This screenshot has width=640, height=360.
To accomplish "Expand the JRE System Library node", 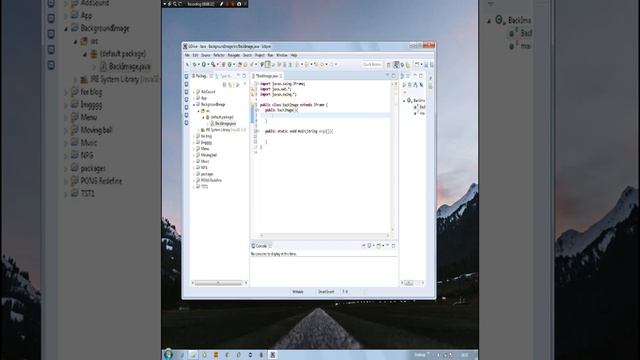I will pos(198,130).
